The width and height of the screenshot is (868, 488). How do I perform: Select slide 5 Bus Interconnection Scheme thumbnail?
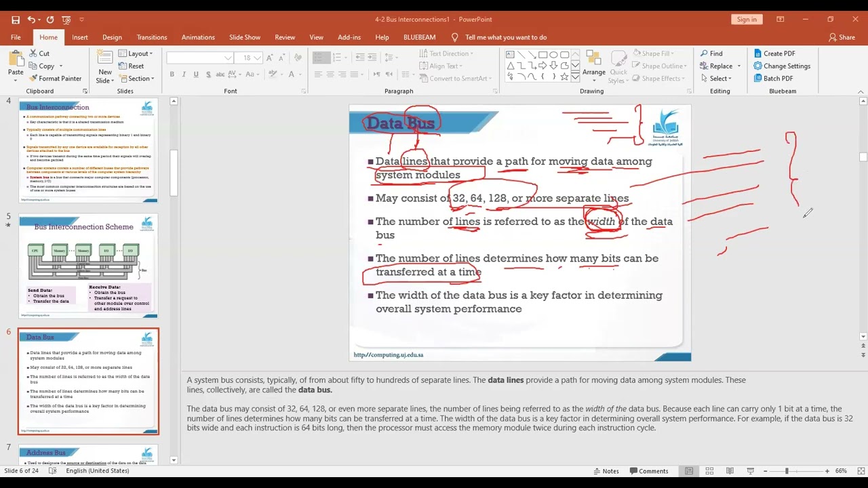[x=88, y=266]
